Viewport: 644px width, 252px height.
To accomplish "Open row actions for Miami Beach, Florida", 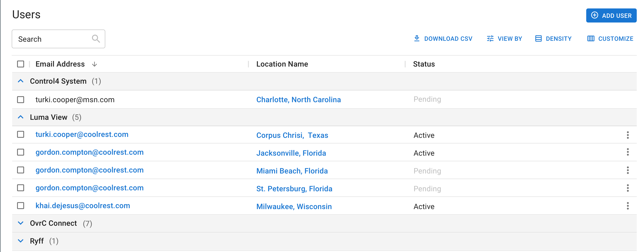I will coord(627,171).
